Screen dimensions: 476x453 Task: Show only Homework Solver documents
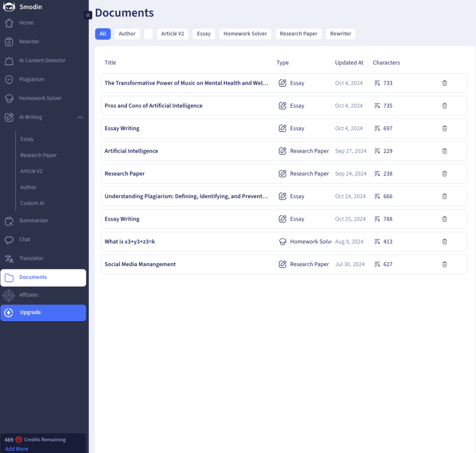(245, 34)
